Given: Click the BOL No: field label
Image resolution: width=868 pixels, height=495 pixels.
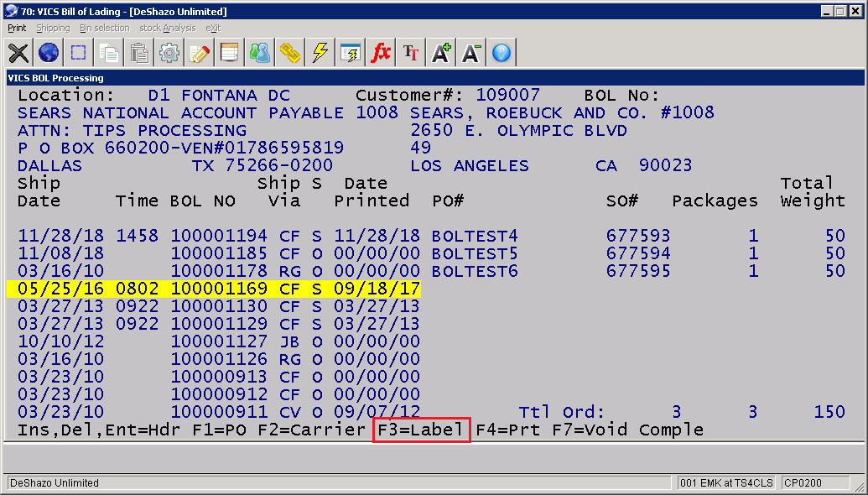Looking at the screenshot, I should (x=621, y=96).
